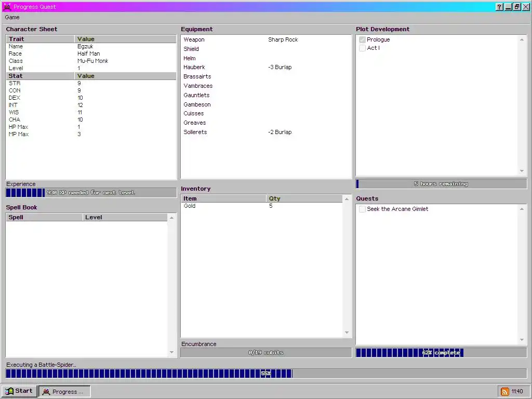Screen dimensions: 532x399
Task: Click Plot Development scroll down arrow
Action: click(522, 171)
